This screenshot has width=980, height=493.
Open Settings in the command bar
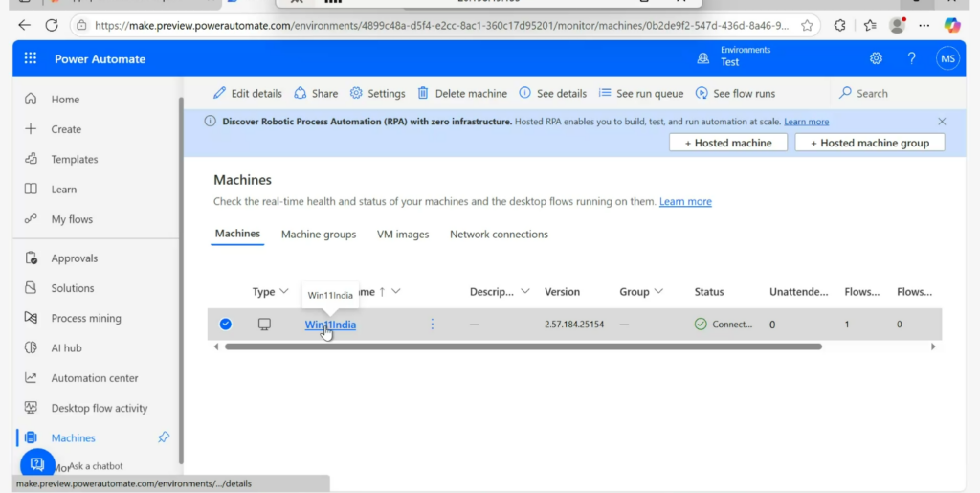pyautogui.click(x=377, y=93)
